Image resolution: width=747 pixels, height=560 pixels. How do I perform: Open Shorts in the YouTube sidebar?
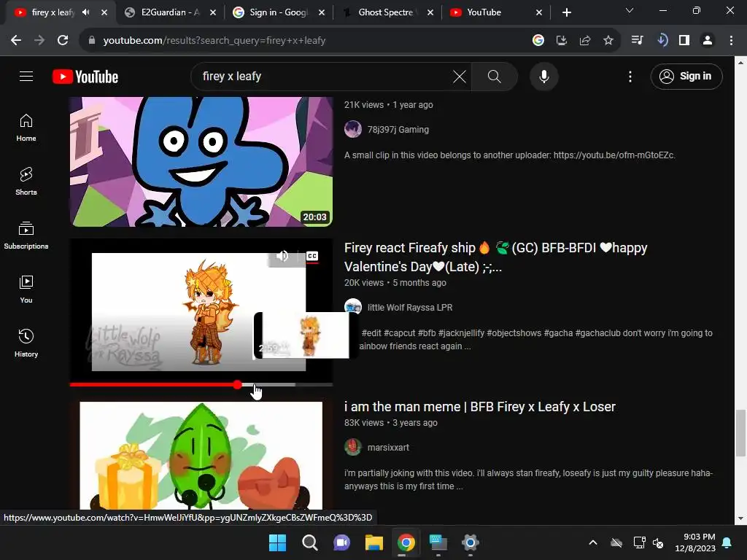26,182
